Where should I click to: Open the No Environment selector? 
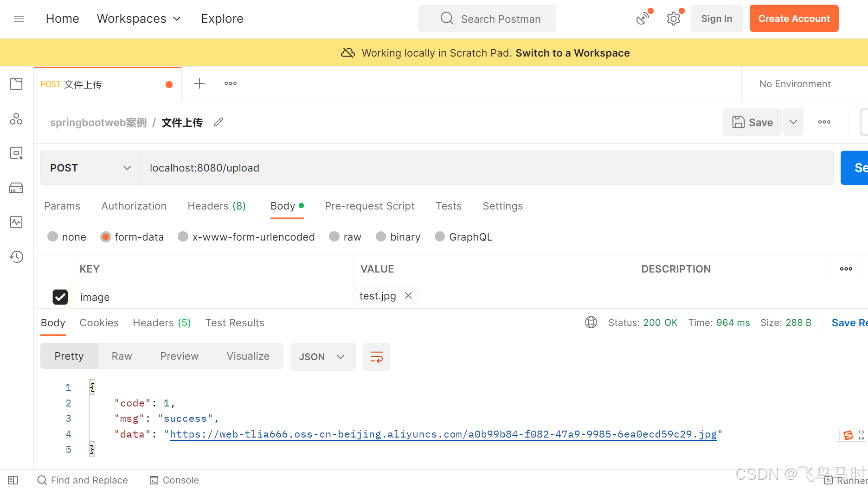point(795,84)
